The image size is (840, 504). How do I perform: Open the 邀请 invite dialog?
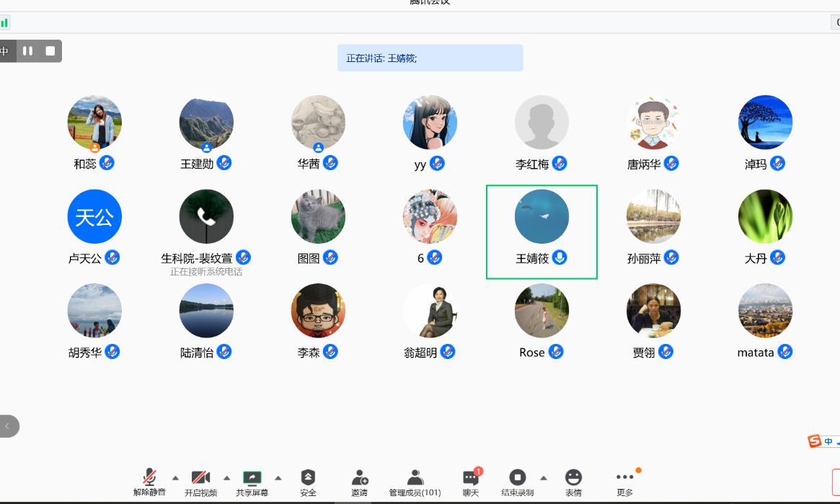359,481
